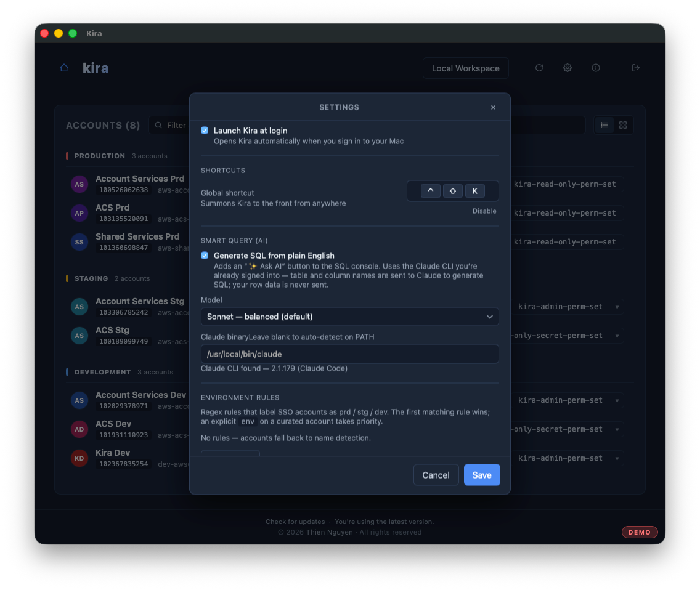This screenshot has height=590, width=700.
Task: Click the DEVELOPMENT group header
Action: [x=103, y=372]
